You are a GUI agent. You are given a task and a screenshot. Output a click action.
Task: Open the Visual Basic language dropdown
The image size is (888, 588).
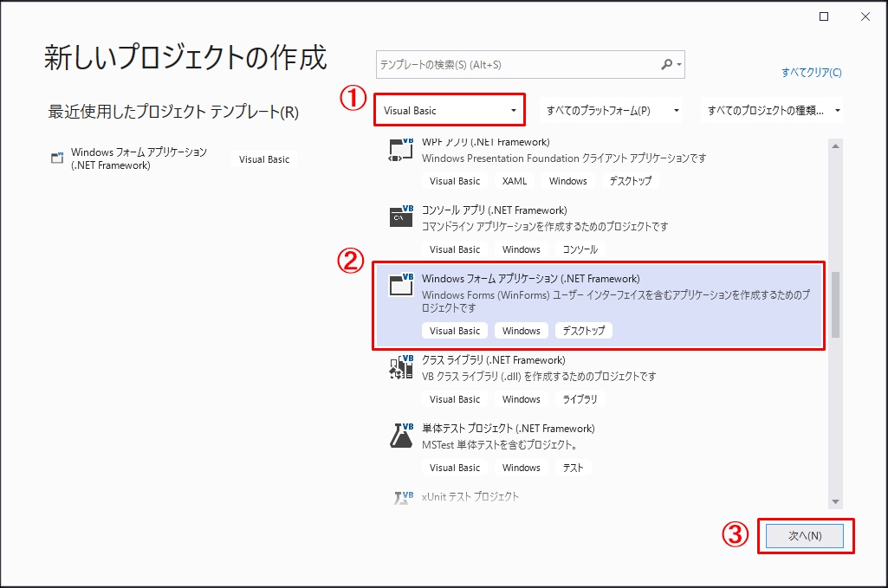pyautogui.click(x=450, y=110)
